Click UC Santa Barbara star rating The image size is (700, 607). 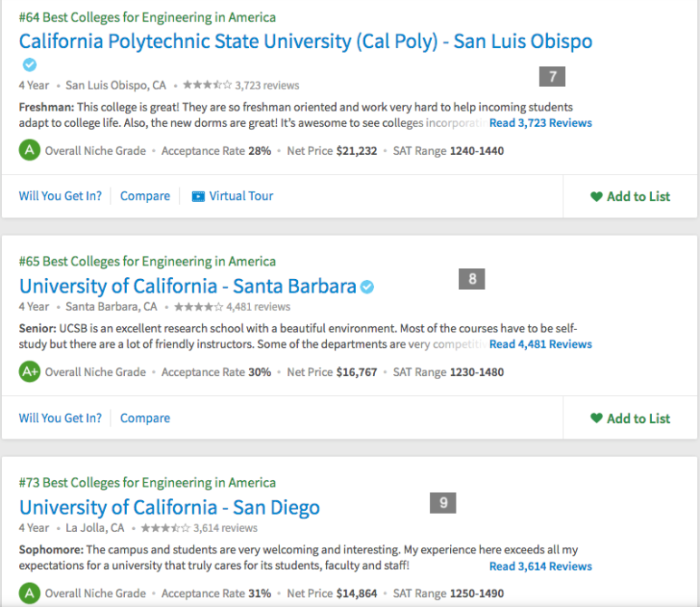[x=198, y=306]
